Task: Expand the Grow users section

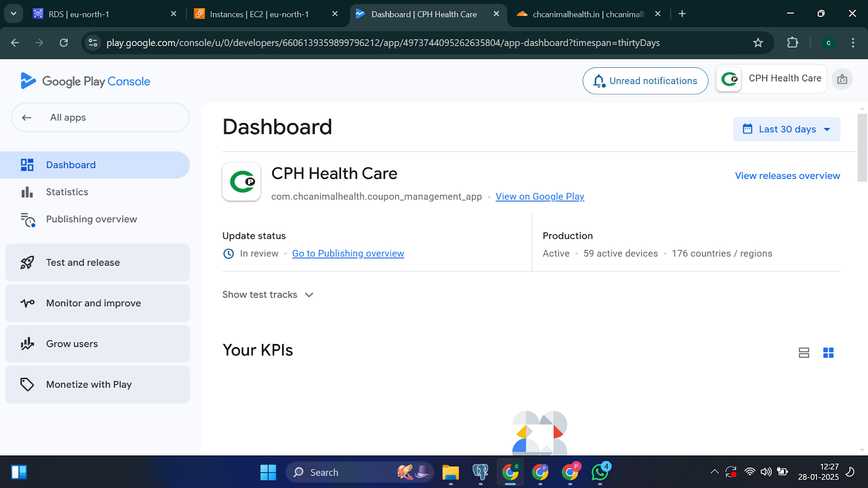Action: [x=98, y=344]
